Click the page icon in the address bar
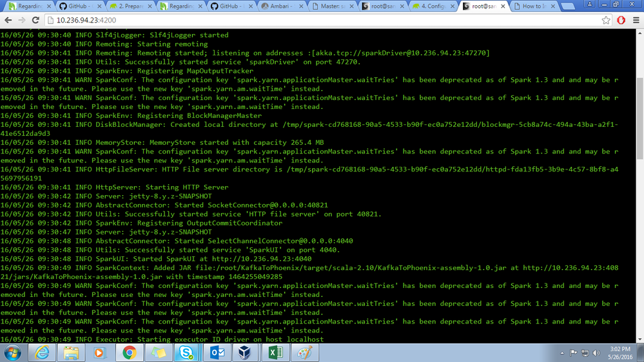 tap(50, 20)
